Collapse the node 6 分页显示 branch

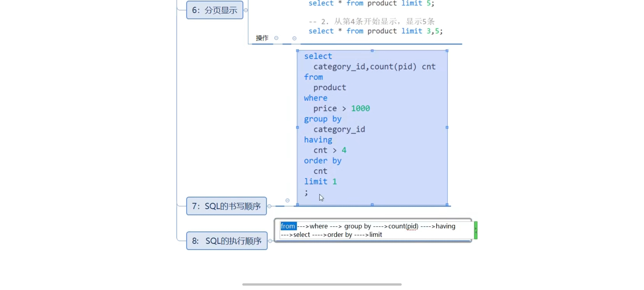point(246,10)
